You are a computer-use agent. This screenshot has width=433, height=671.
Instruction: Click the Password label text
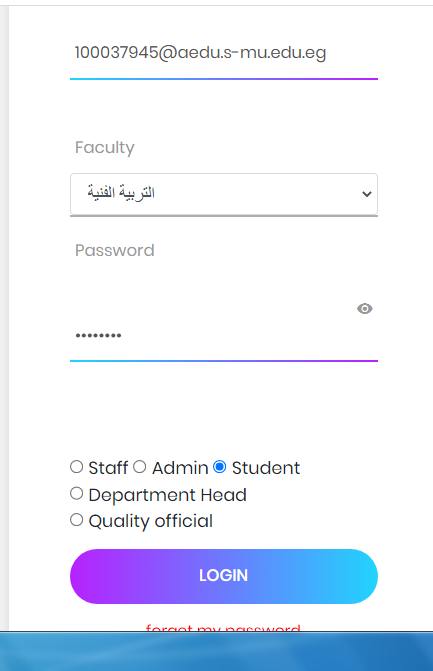(x=115, y=250)
